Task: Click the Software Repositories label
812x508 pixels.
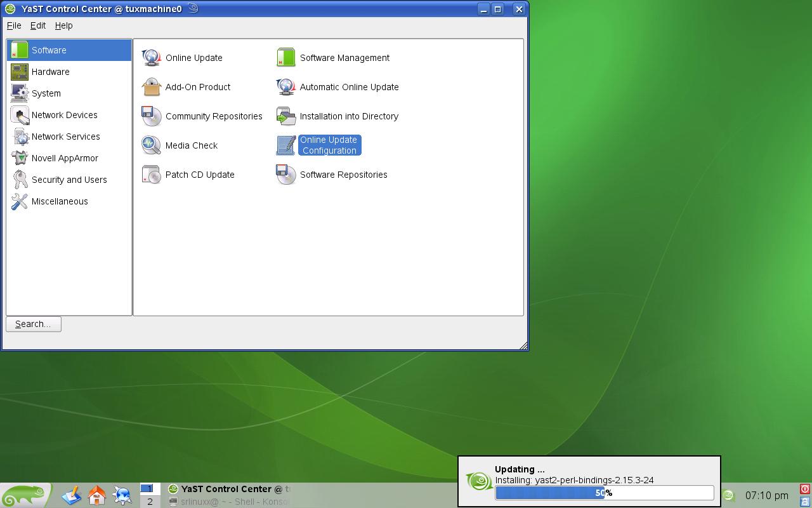Action: 344,175
